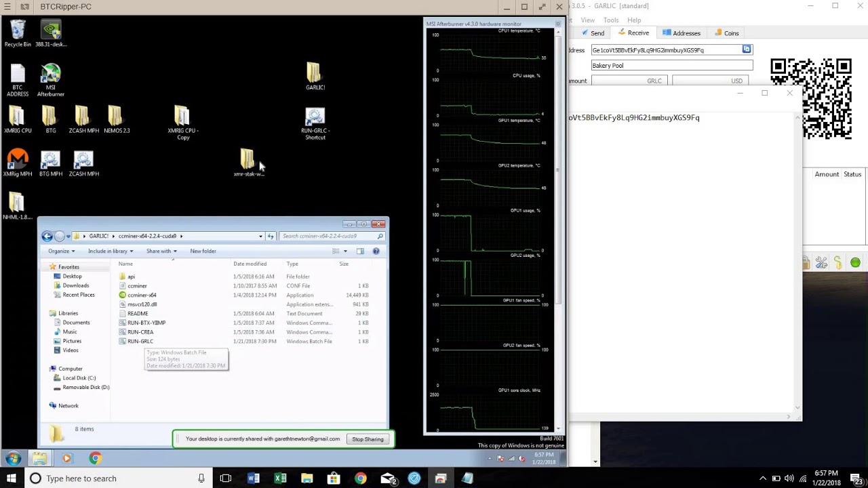The image size is (868, 488).
Task: Click the MSI Afterburner monitor vertical scrollbar
Action: pyautogui.click(x=558, y=169)
